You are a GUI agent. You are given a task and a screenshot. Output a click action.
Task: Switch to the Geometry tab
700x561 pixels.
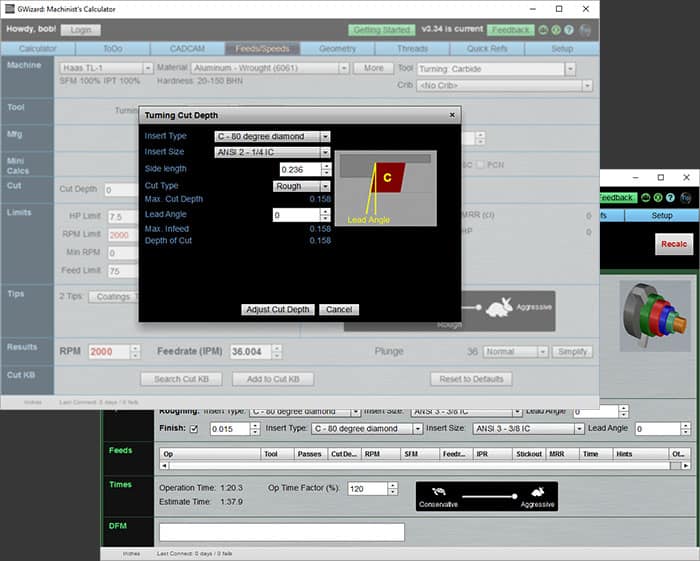tap(338, 49)
